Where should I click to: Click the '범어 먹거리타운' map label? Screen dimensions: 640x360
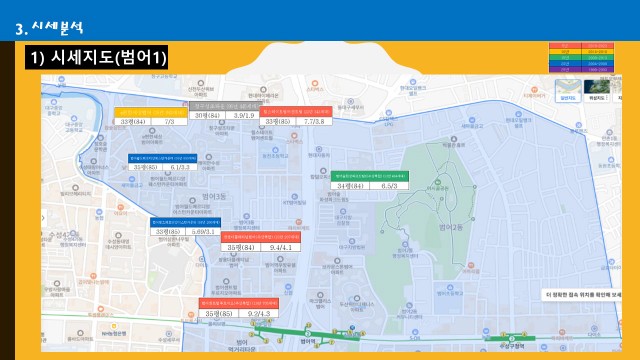point(242,345)
